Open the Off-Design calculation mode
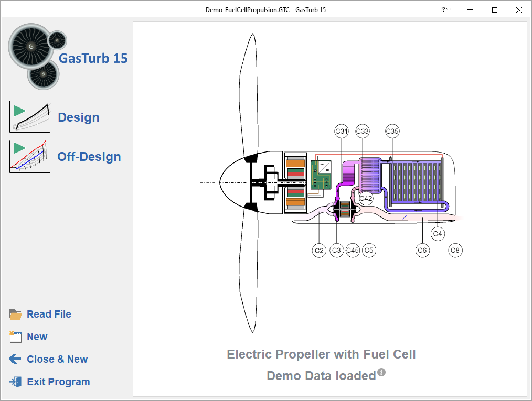Screen dimensions: 532x401 pyautogui.click(x=89, y=157)
